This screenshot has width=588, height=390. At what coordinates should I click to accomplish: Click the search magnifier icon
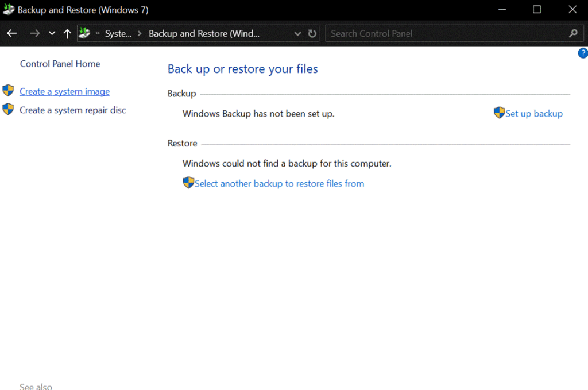pos(573,33)
